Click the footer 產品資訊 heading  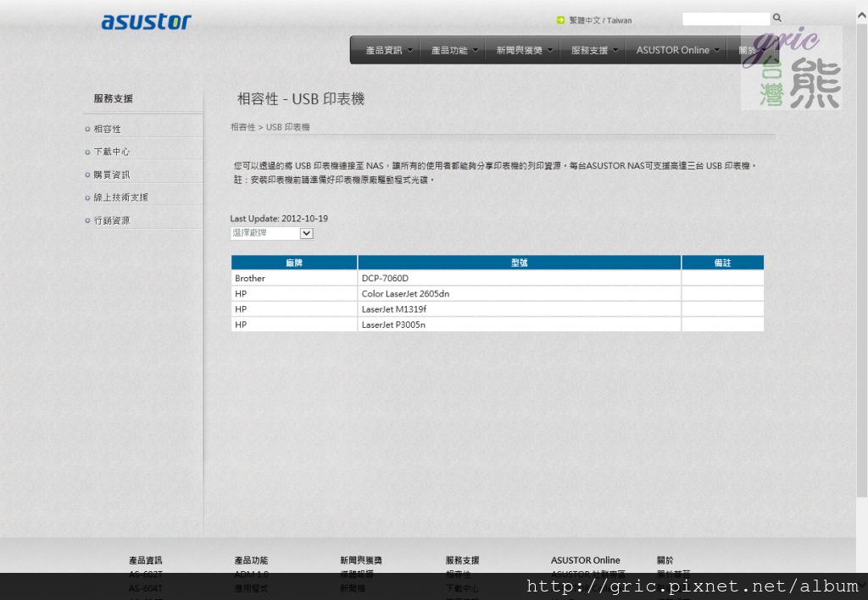pos(146,560)
